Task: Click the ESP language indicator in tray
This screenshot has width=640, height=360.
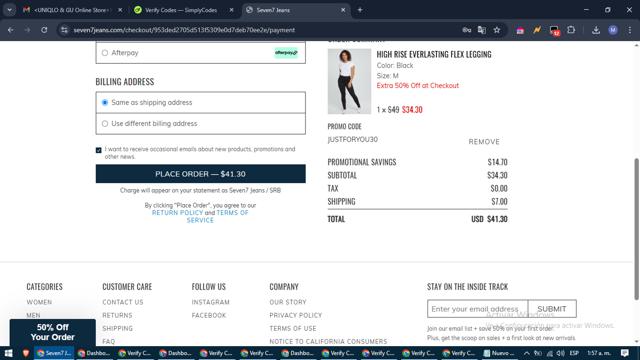Action: click(x=574, y=353)
